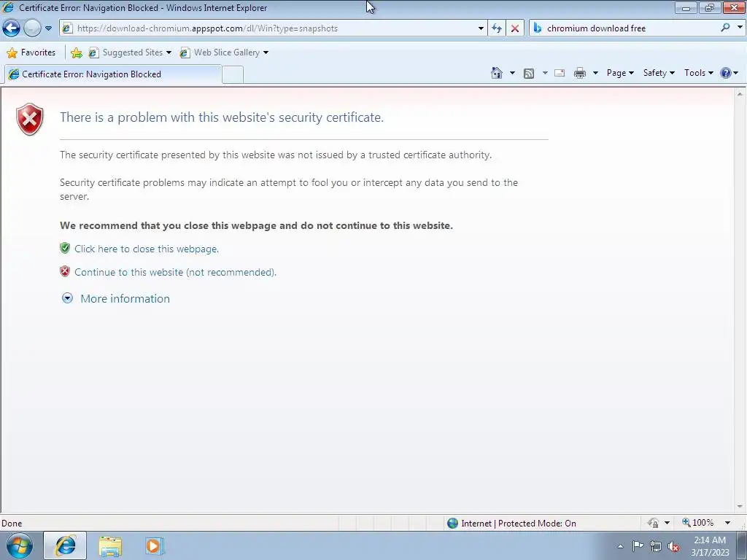The height and width of the screenshot is (560, 747).
Task: Open the zoom level 100% button
Action: point(698,523)
